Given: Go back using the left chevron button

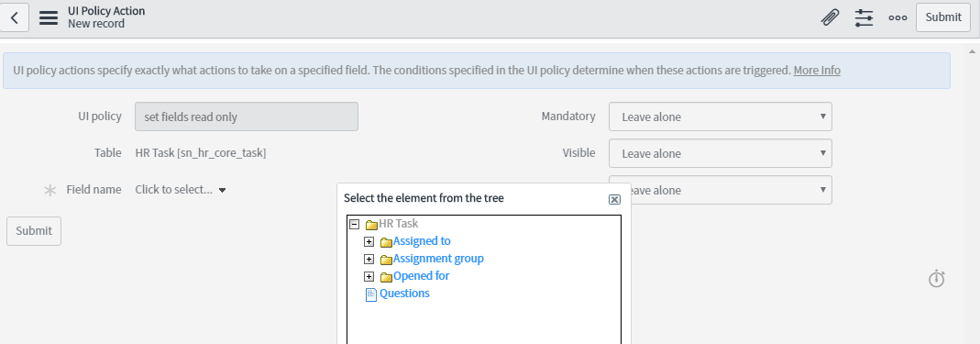Looking at the screenshot, I should (x=15, y=17).
